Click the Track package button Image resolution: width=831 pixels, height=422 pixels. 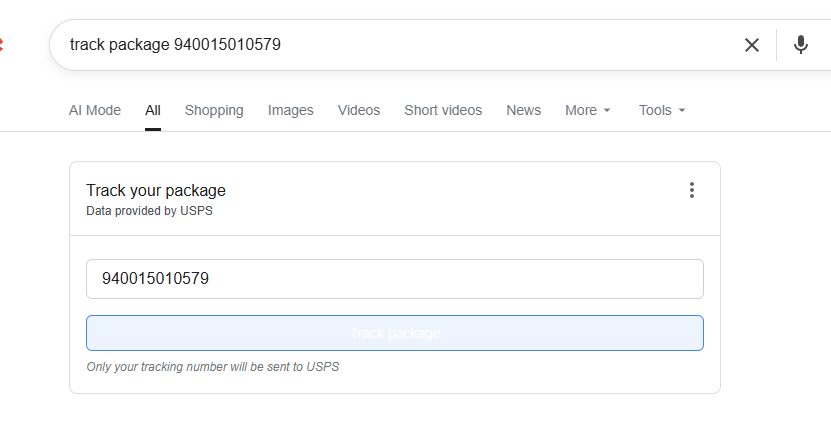395,333
